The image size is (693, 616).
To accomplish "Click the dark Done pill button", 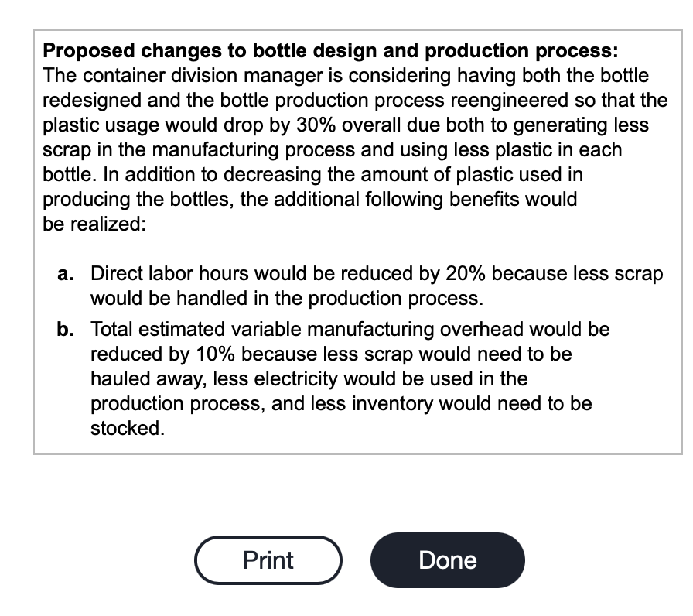I will click(x=447, y=560).
